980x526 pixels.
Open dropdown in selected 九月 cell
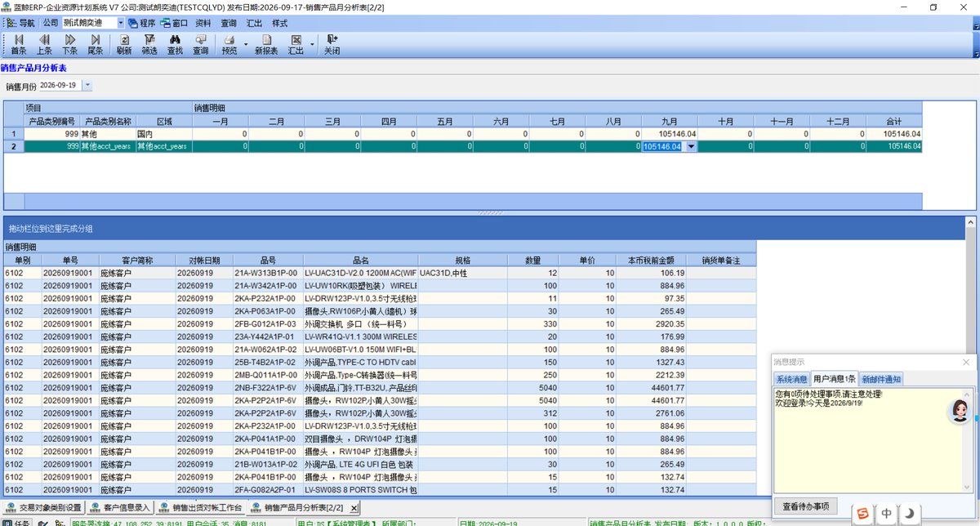coord(691,146)
